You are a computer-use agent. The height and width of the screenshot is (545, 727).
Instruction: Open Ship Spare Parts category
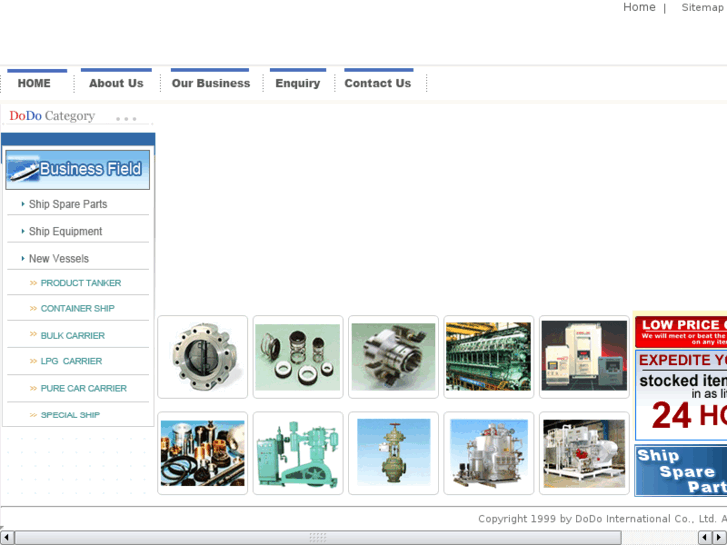(68, 204)
